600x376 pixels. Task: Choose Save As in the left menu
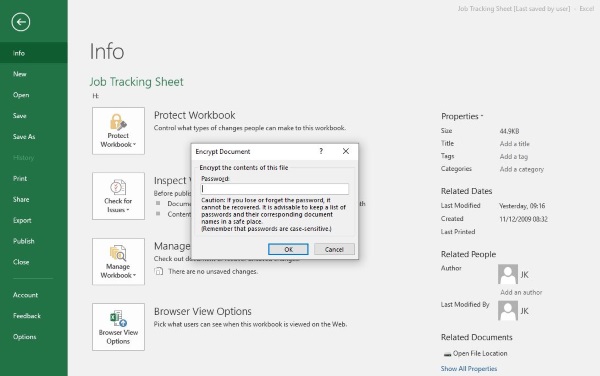point(34,137)
